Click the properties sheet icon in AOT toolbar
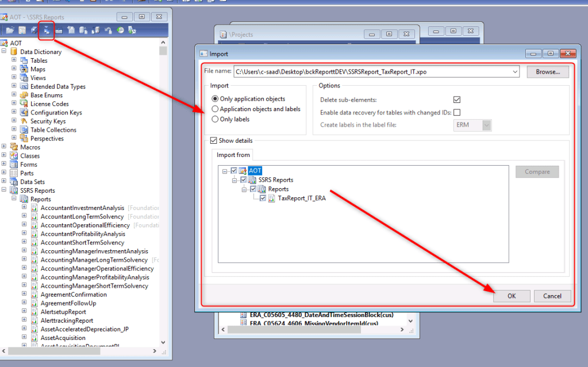 pyautogui.click(x=22, y=30)
